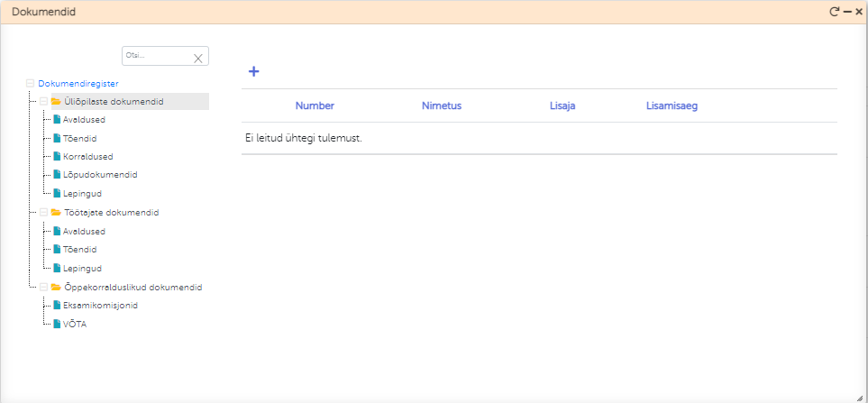Sort by the Lisamisaeg column header
This screenshot has width=868, height=403.
pyautogui.click(x=672, y=105)
